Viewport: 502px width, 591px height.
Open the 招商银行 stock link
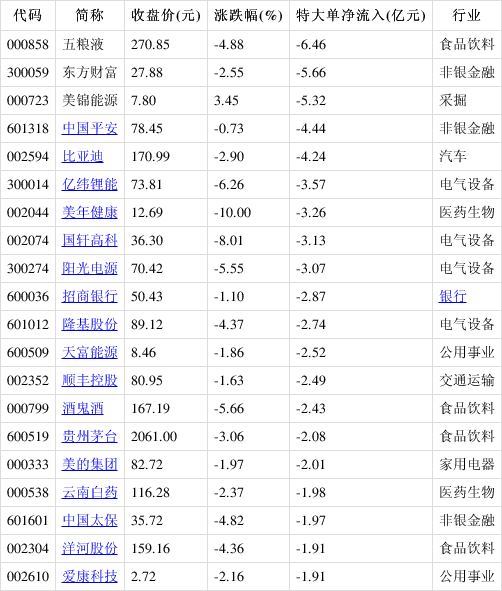coord(90,296)
